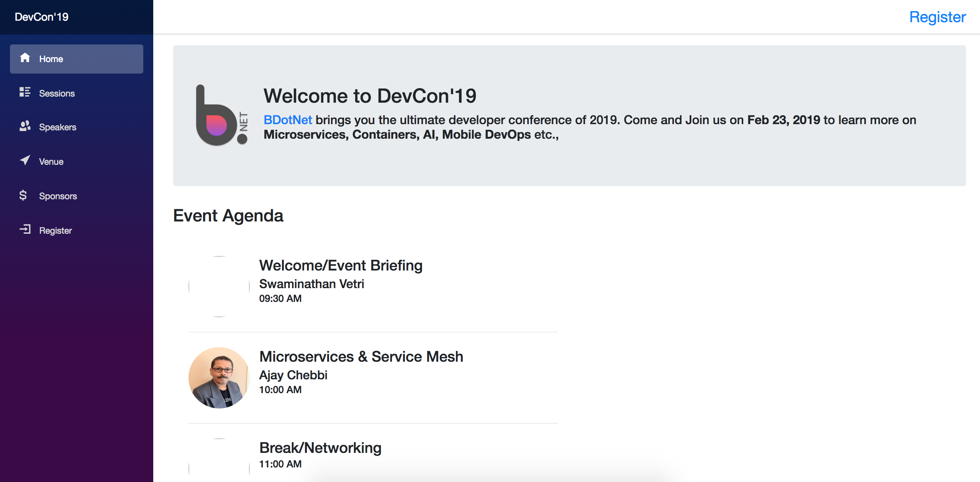
Task: Click the Register link at top right
Action: click(937, 17)
